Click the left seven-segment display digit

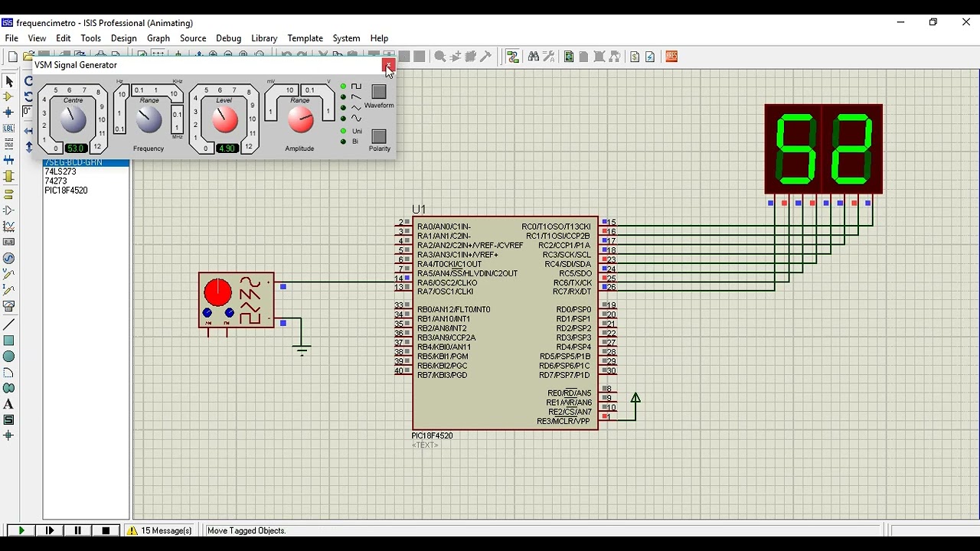(795, 149)
